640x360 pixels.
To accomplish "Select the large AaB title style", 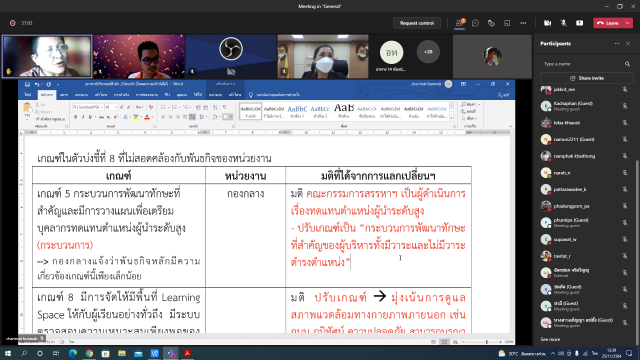I will 344,111.
